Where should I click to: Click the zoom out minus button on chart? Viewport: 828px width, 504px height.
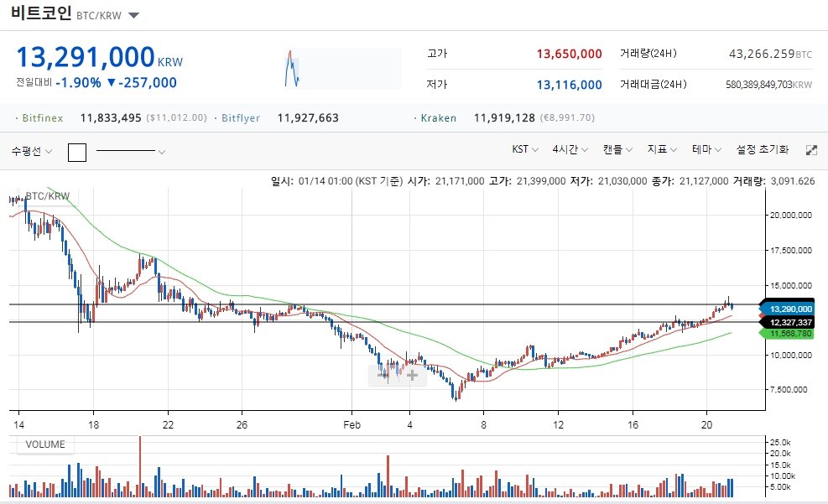click(384, 375)
